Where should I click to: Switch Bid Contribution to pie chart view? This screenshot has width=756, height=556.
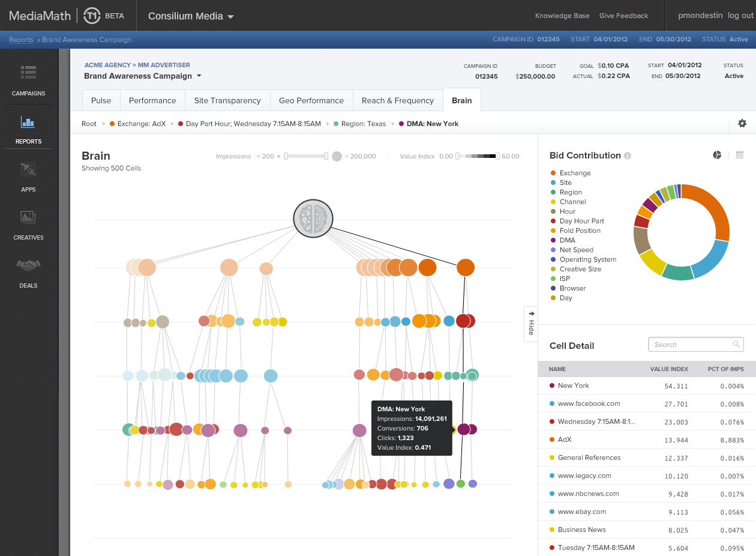(x=717, y=155)
